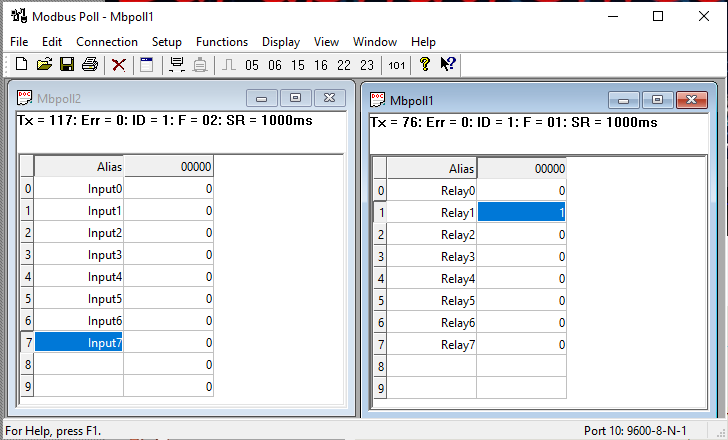Click function 16 write multiple registers
Viewport: 728px width, 440px height.
click(321, 65)
